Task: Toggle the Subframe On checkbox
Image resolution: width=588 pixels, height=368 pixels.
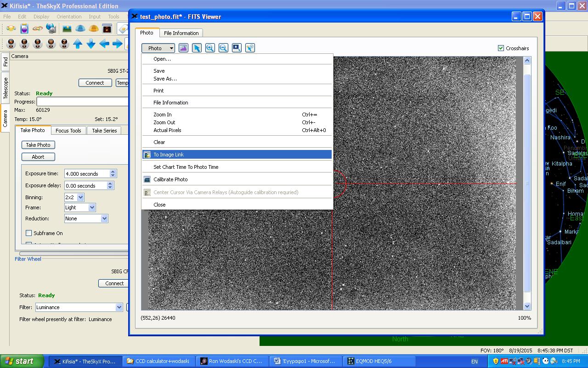Action: [29, 233]
